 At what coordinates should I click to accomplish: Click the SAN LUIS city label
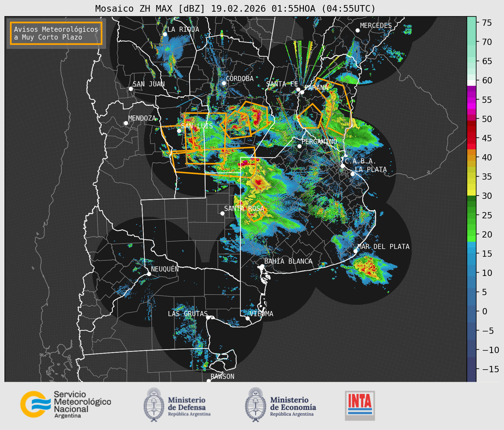click(x=197, y=126)
